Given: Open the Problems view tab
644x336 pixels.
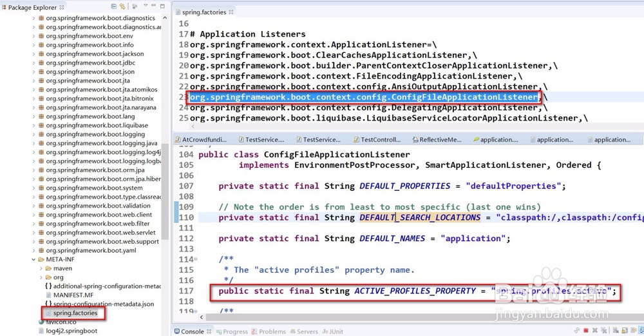Looking at the screenshot, I should (x=269, y=331).
